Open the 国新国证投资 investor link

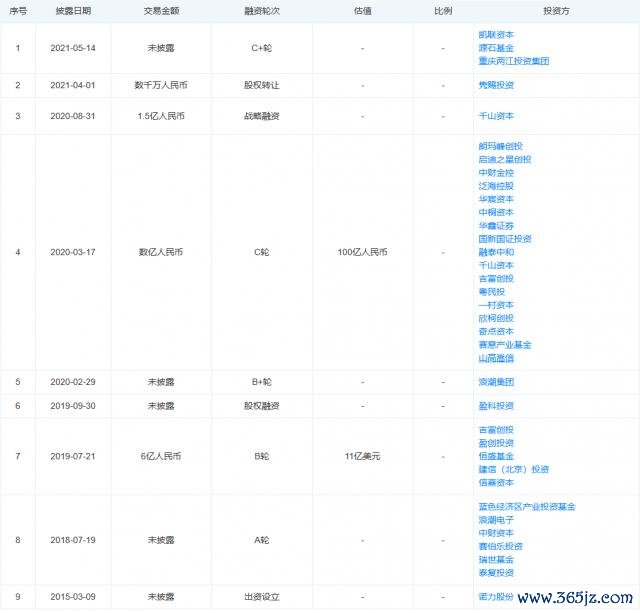click(x=505, y=239)
